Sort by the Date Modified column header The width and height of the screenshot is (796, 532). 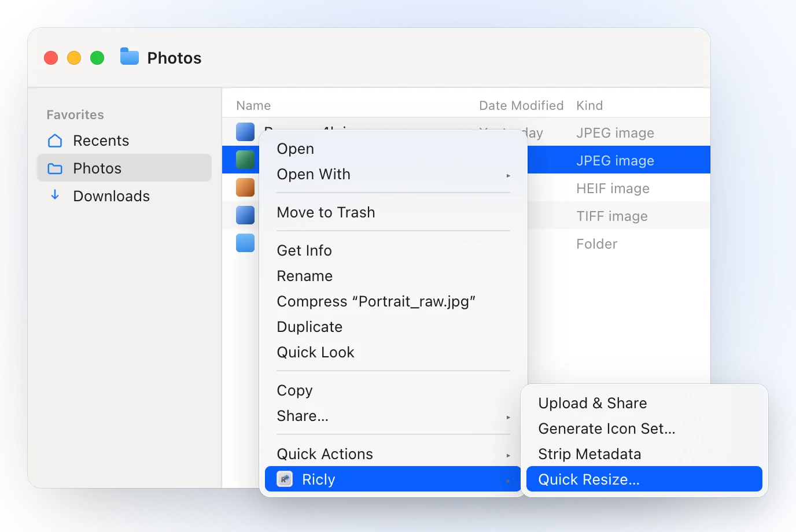point(521,105)
